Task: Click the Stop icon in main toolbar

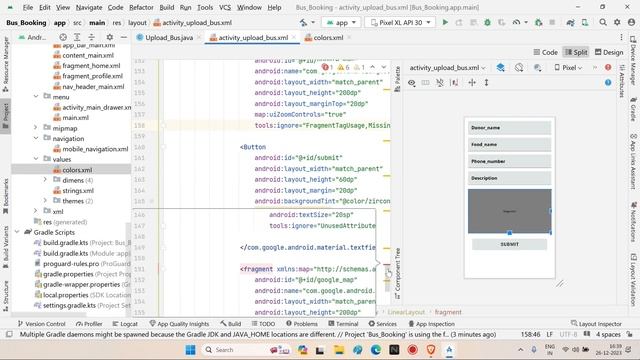Action: [x=552, y=22]
